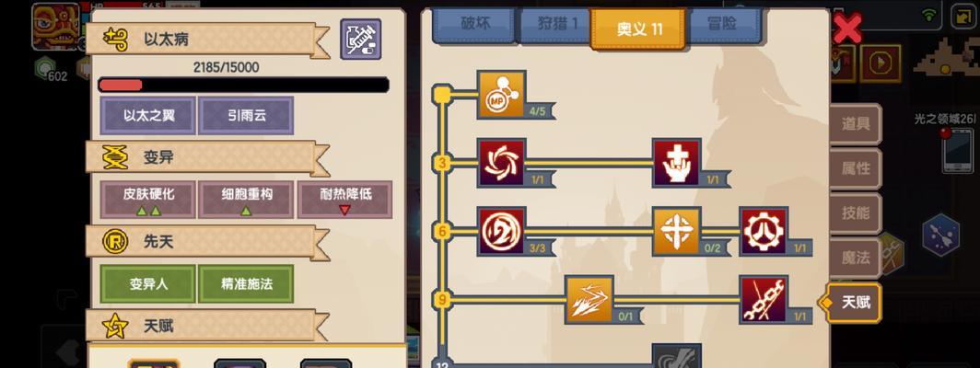Viewport: 980px width, 368px height.
Task: Select the lightning arrows talent icon
Action: click(x=589, y=300)
